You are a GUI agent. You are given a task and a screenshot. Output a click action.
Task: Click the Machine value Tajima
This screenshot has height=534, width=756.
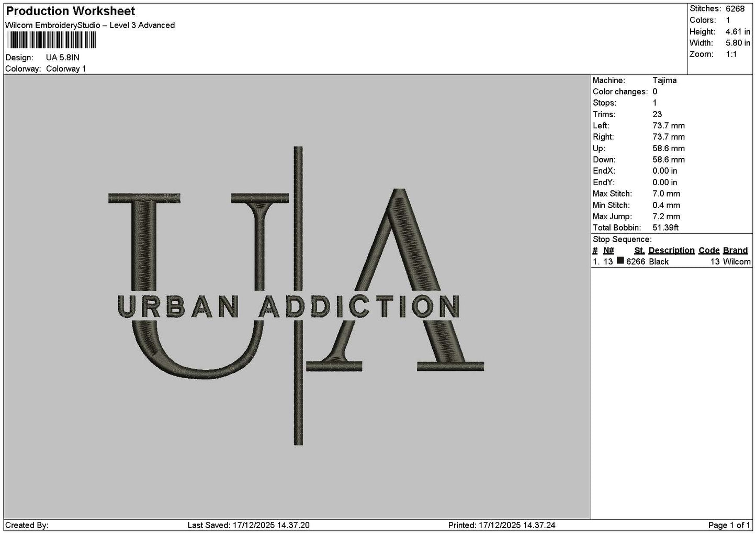664,81
